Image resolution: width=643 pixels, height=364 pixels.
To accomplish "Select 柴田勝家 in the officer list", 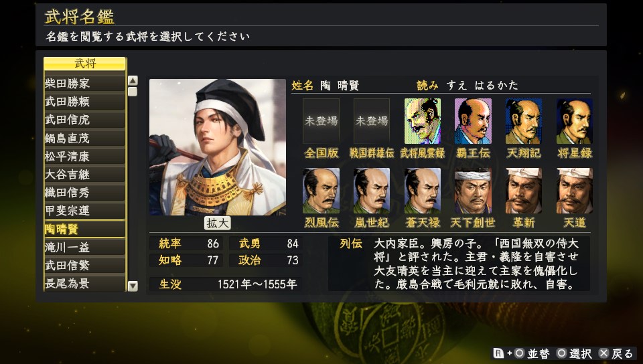I will 84,84.
